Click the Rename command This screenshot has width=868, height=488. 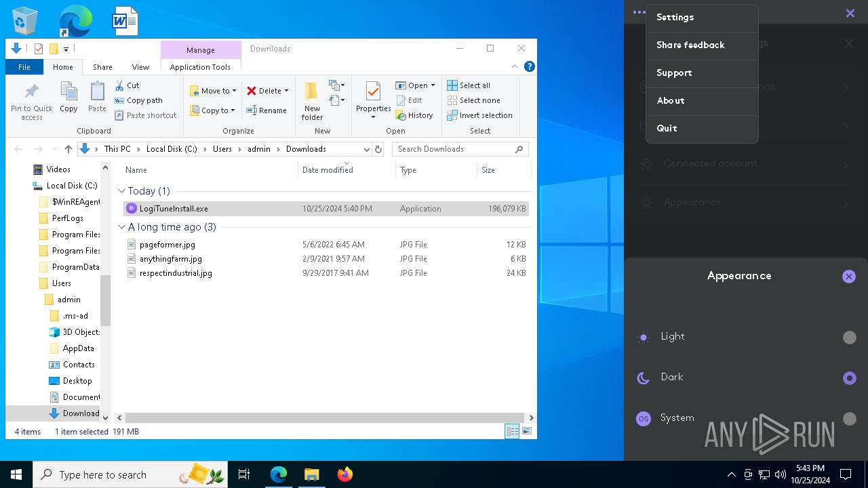pos(266,110)
